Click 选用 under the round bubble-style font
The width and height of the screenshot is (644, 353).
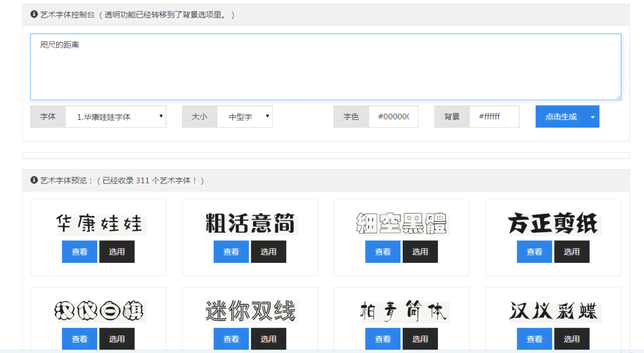[117, 339]
